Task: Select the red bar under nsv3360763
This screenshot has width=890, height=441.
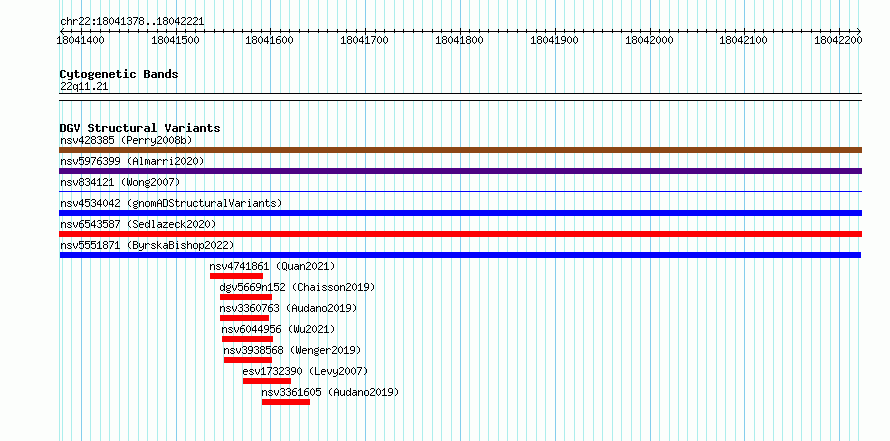Action: 245,318
